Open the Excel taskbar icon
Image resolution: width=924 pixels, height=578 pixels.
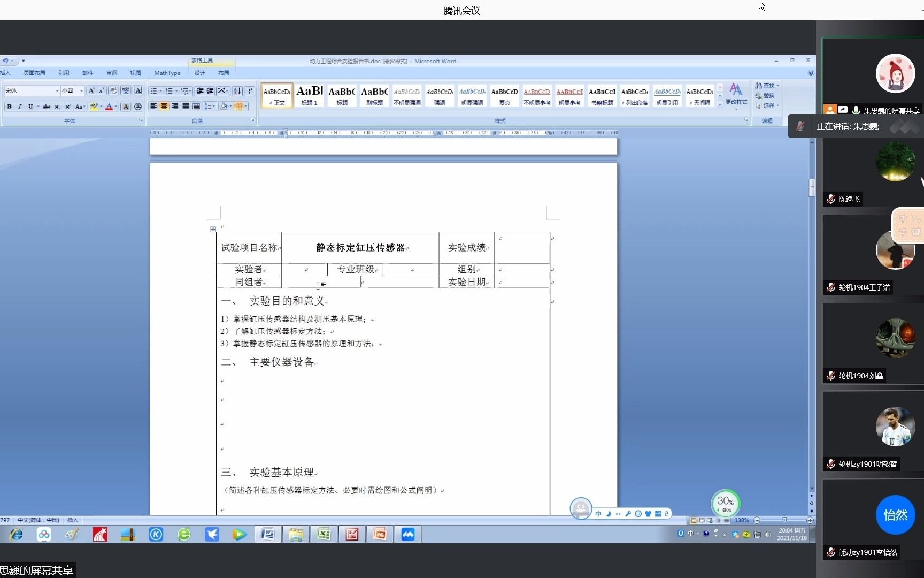(324, 534)
